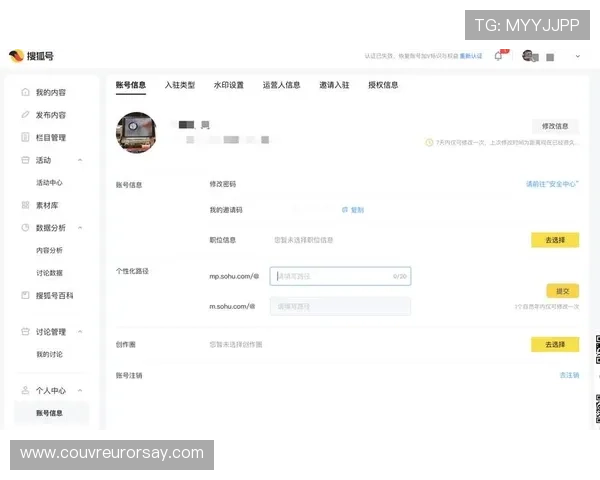This screenshot has width=600, height=480.
Task: Click the 发布内容 pencil icon
Action: pyautogui.click(x=25, y=115)
